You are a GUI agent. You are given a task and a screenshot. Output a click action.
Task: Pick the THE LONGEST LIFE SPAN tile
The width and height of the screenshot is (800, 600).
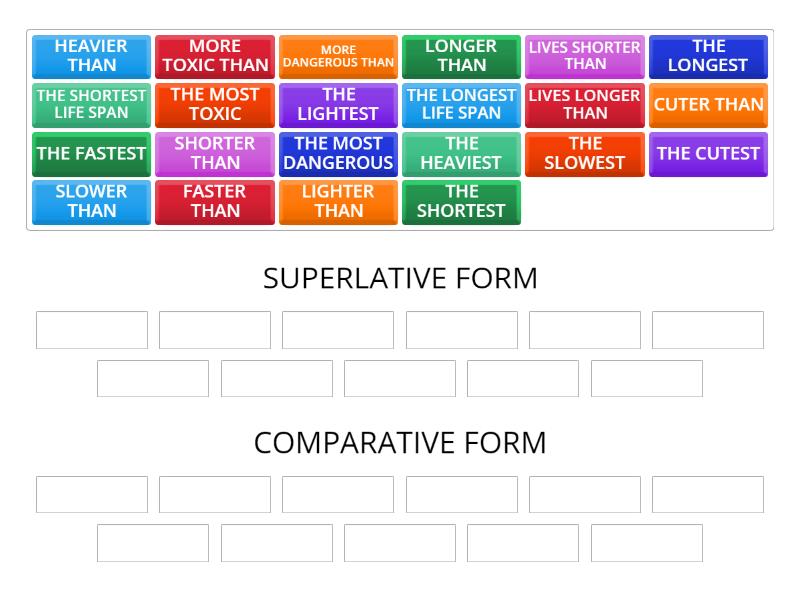461,104
